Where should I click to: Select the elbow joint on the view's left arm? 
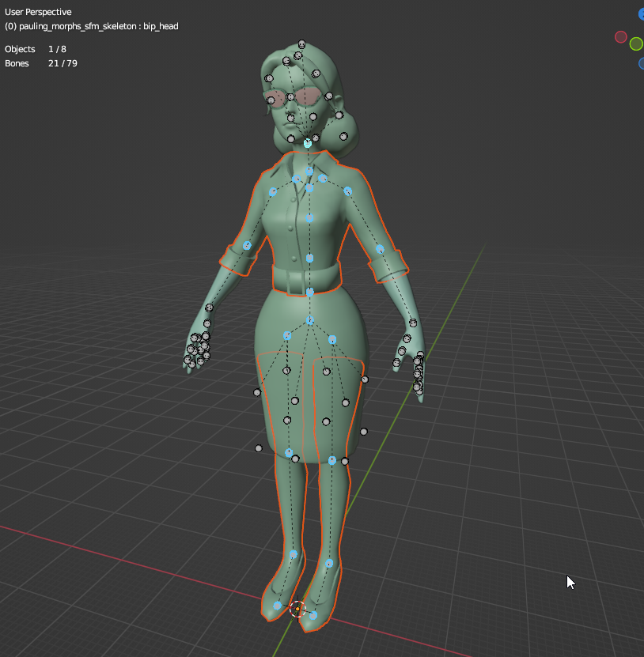pyautogui.click(x=247, y=246)
